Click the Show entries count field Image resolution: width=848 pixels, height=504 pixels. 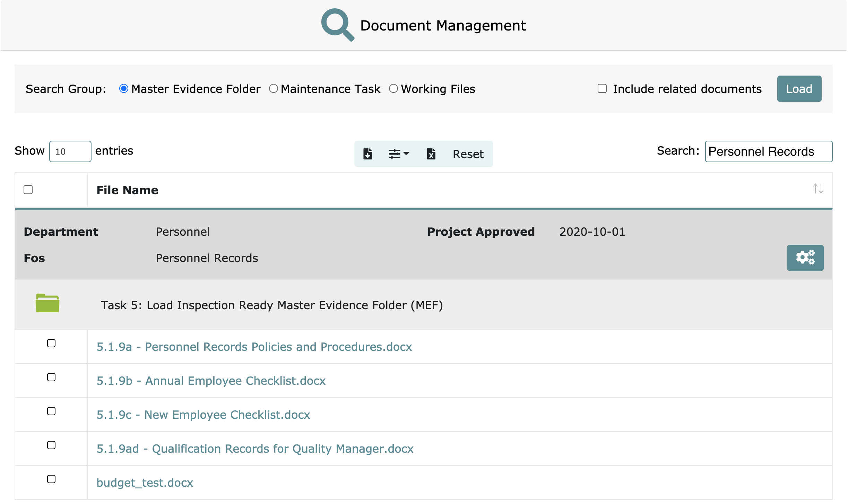(x=70, y=151)
